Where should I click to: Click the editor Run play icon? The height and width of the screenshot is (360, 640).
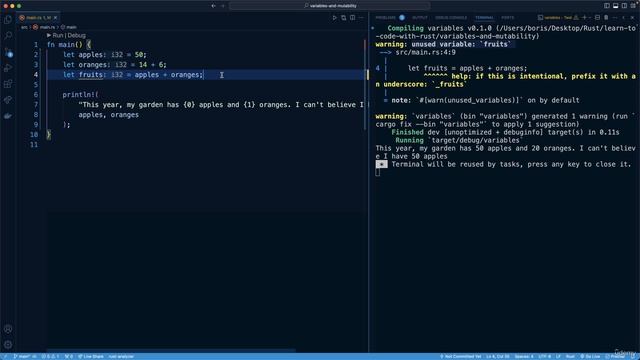pyautogui.click(x=334, y=18)
